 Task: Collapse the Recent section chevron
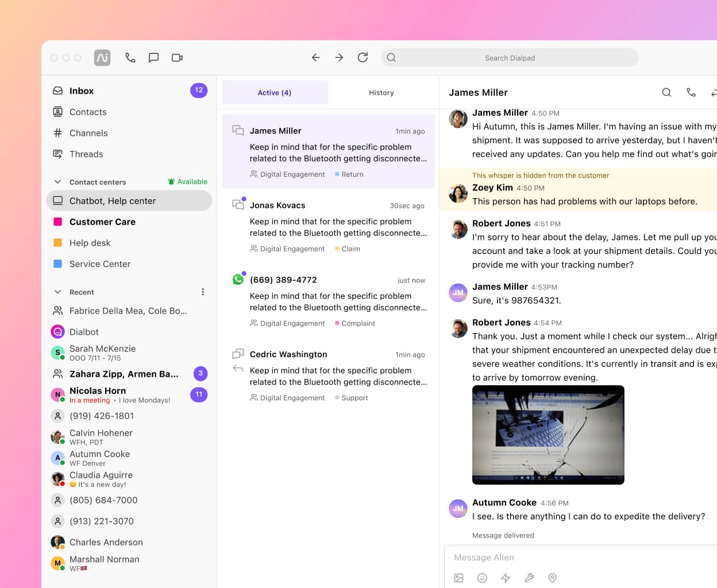(x=57, y=292)
